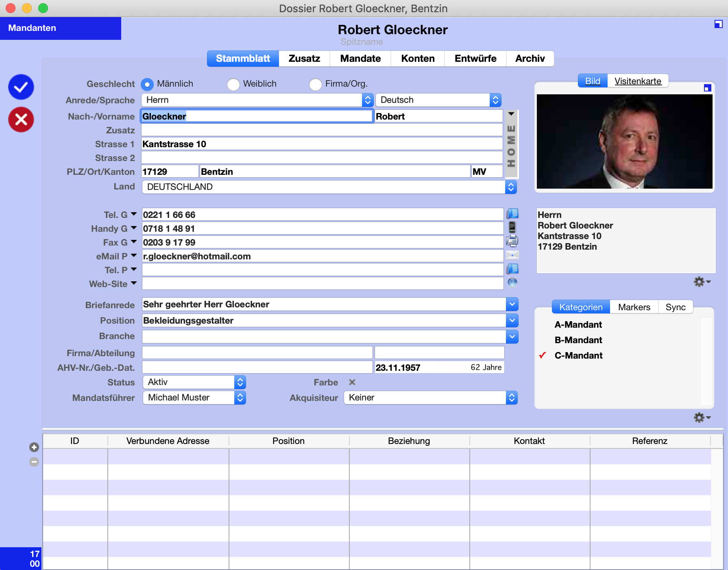728x570 pixels.
Task: Open the Tel. G label type menu
Action: (x=134, y=214)
